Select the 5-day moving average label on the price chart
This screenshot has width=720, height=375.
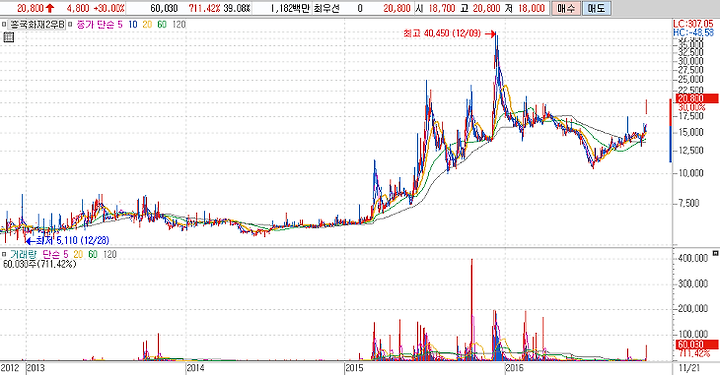[120, 24]
